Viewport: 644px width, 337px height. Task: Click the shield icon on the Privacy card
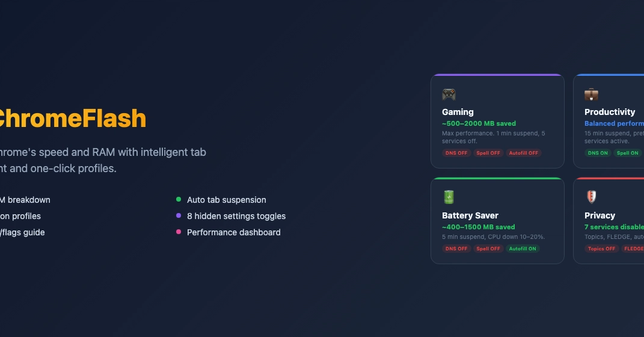pos(591,197)
